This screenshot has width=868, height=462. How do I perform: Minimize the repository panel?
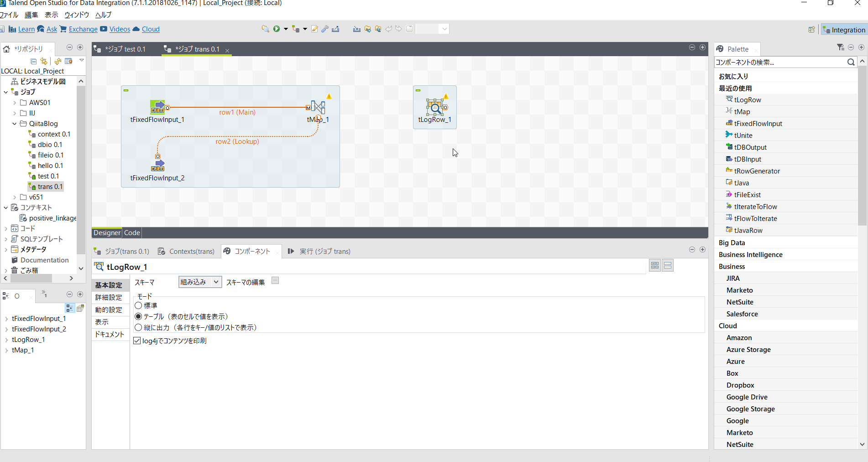point(69,47)
